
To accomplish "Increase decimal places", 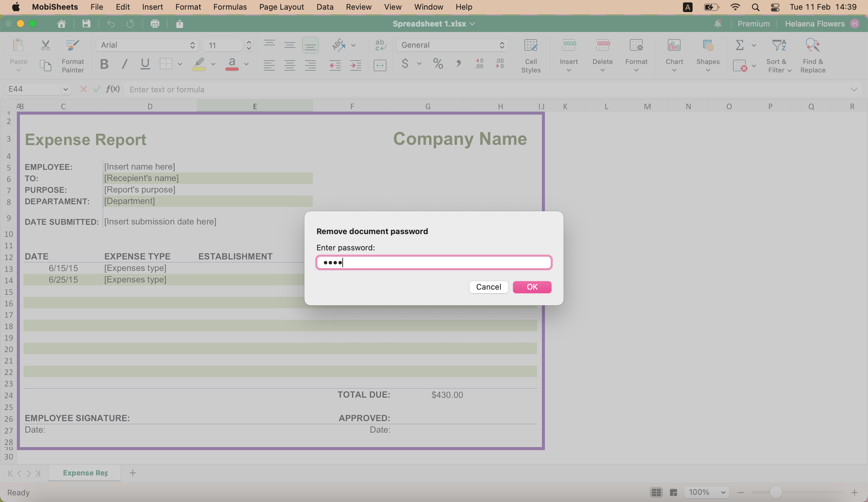I will coord(480,64).
